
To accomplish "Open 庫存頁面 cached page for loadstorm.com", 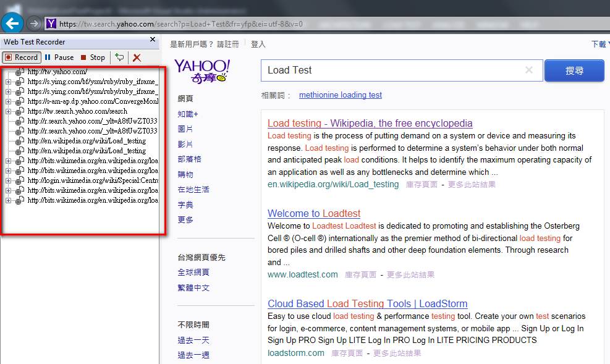I will click(x=347, y=353).
